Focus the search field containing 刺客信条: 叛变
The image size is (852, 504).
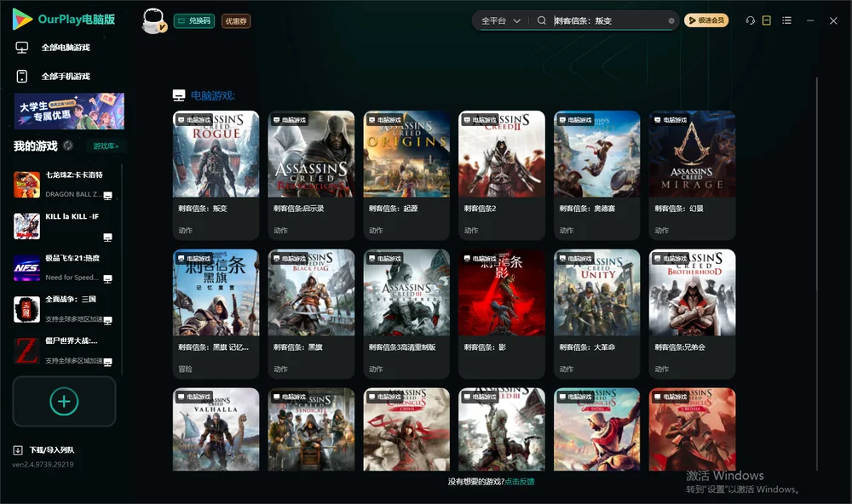coord(608,20)
